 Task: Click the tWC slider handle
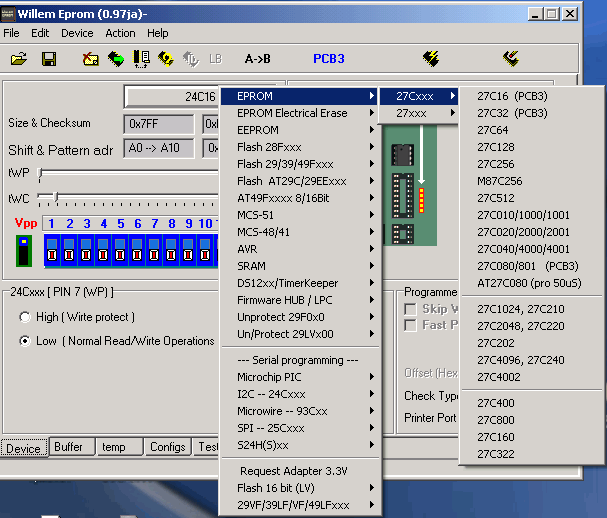56,198
